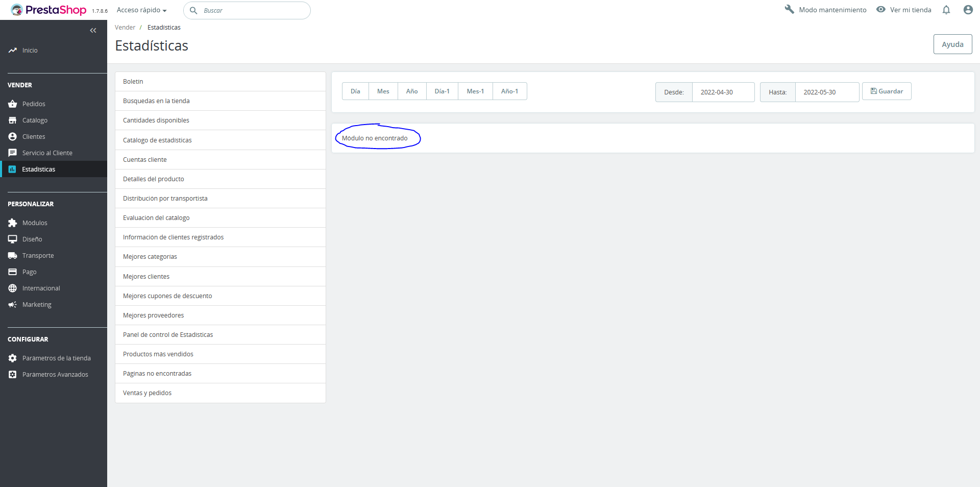The image size is (980, 487).
Task: Open Panel de control de Estadisticas
Action: click(220, 335)
